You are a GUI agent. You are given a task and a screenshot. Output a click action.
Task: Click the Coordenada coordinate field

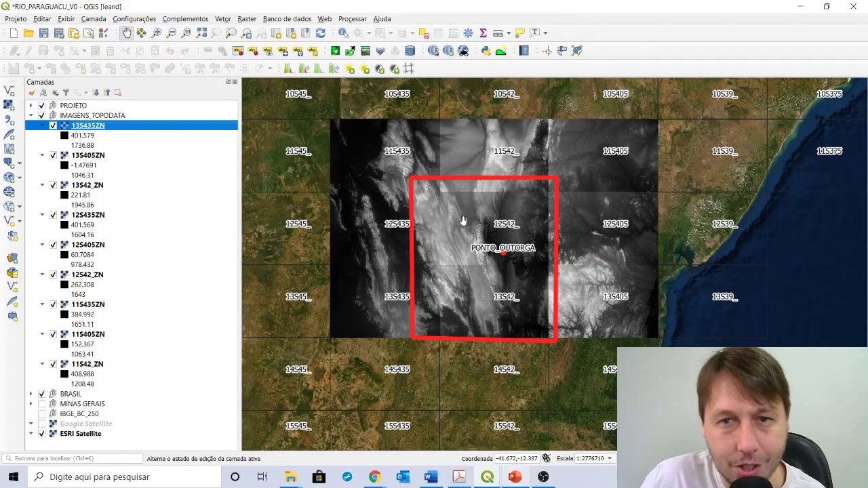coord(517,459)
